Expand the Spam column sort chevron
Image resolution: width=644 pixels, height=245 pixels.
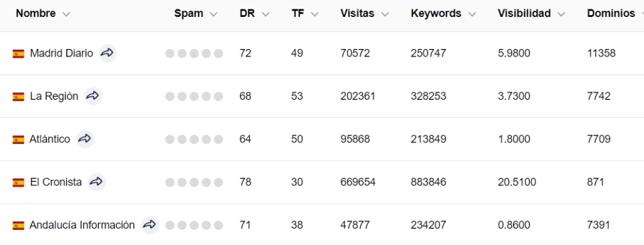click(x=213, y=14)
